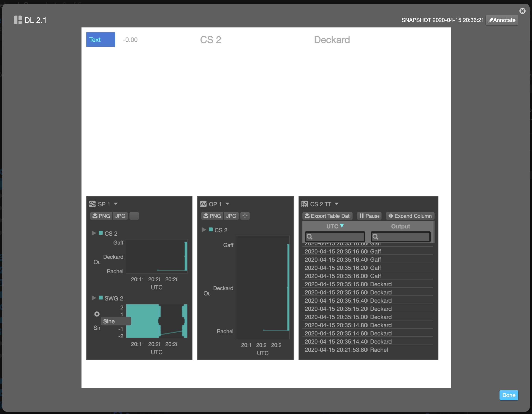Enable the cursor guide in OP 1 panel
The height and width of the screenshot is (414, 532).
pyautogui.click(x=245, y=216)
